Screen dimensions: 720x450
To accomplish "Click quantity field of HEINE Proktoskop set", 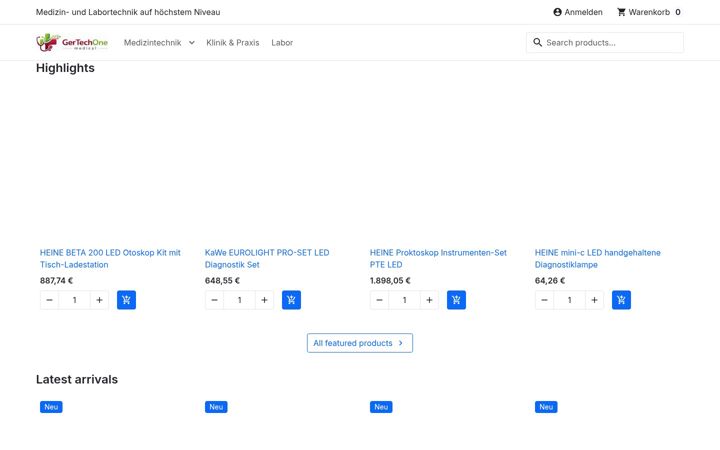I will (x=404, y=300).
